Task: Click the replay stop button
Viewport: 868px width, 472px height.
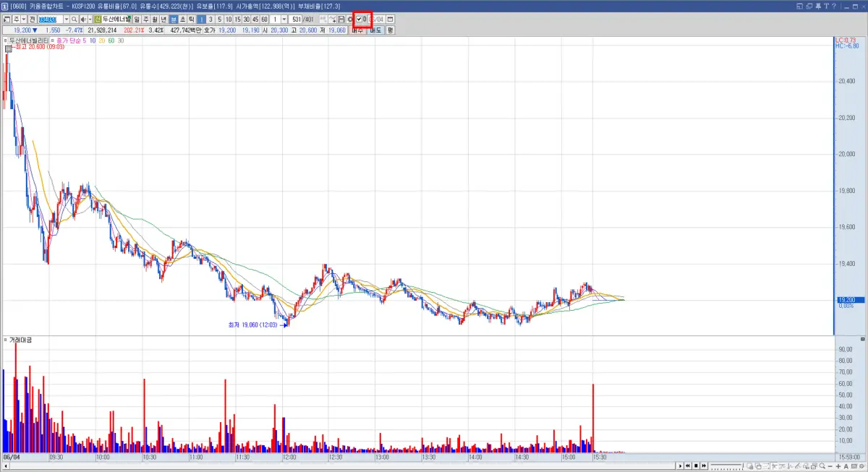Action: [x=696, y=466]
